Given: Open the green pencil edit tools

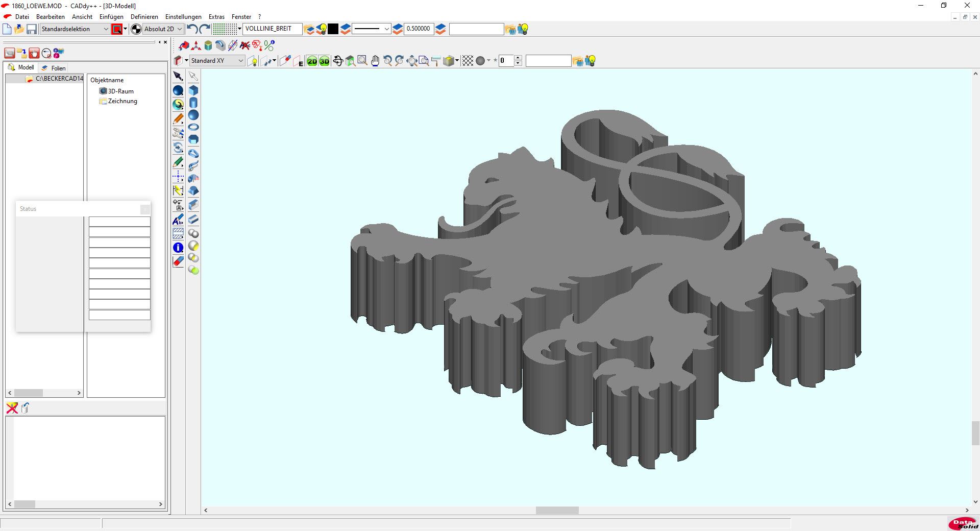Looking at the screenshot, I should point(178,162).
